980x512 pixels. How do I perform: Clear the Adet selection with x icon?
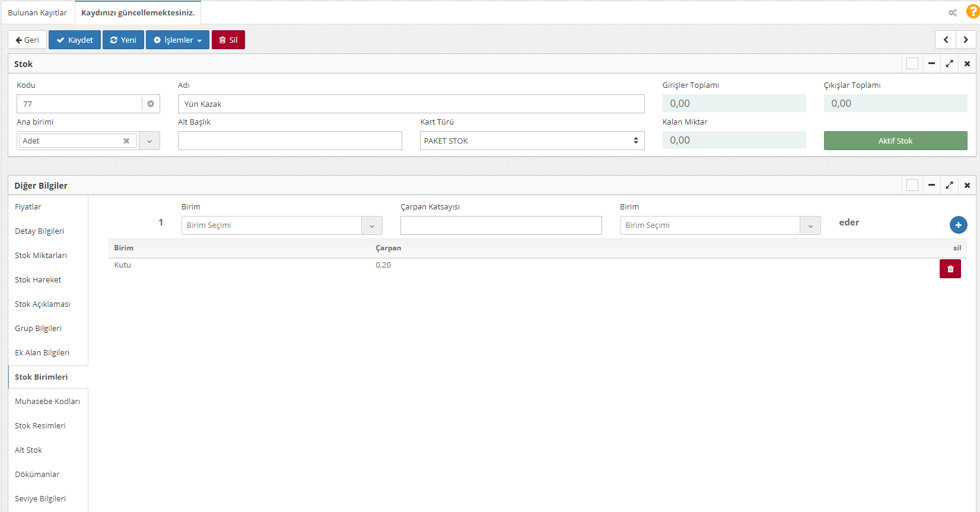point(126,141)
